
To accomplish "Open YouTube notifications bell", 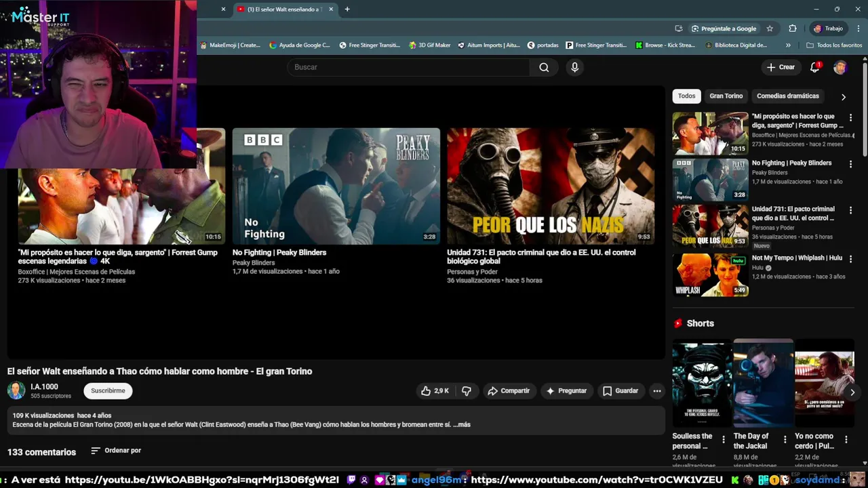I will point(815,67).
